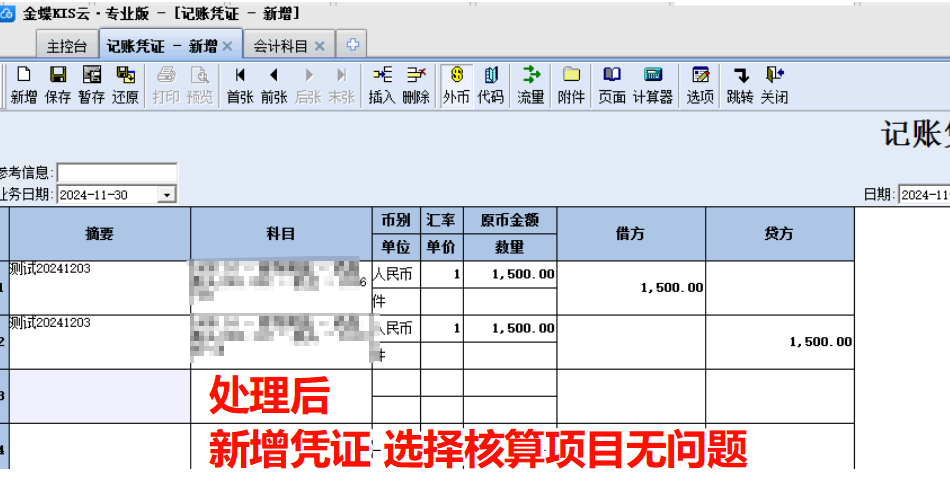Open 代码 code lookup icon
This screenshot has width=950, height=482.
[490, 85]
